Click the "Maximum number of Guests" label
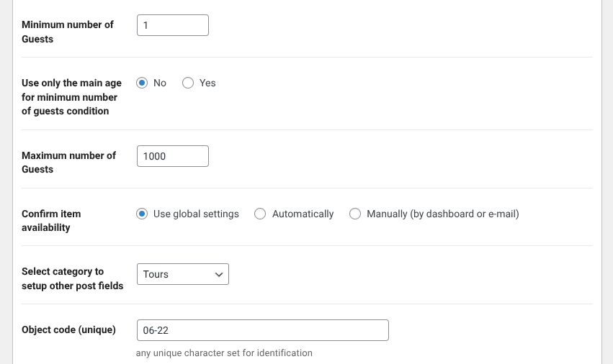This screenshot has width=613, height=364. point(68,162)
